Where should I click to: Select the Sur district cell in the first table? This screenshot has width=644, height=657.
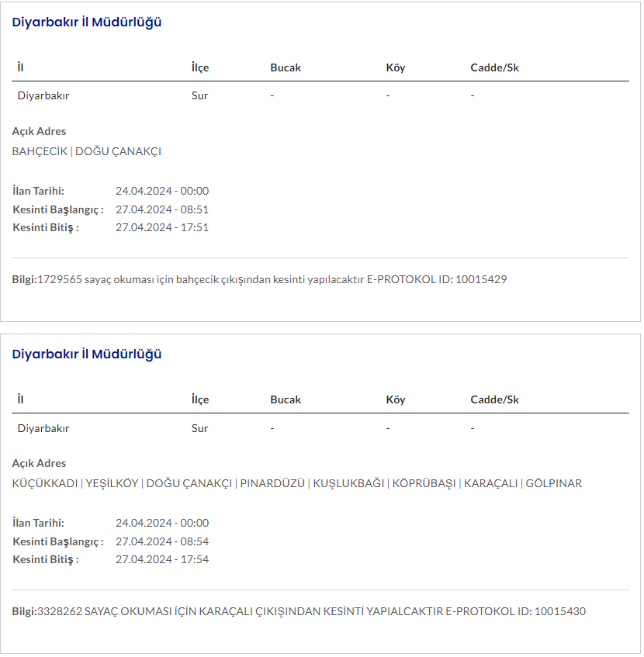pos(199,96)
